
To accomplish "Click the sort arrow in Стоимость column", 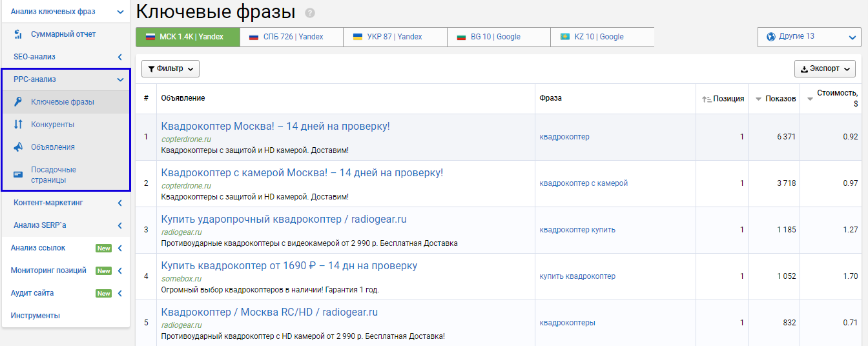I will point(810,99).
